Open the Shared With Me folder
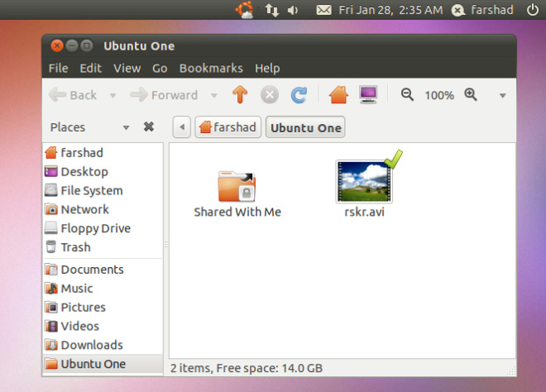The width and height of the screenshot is (546, 392). click(x=237, y=194)
